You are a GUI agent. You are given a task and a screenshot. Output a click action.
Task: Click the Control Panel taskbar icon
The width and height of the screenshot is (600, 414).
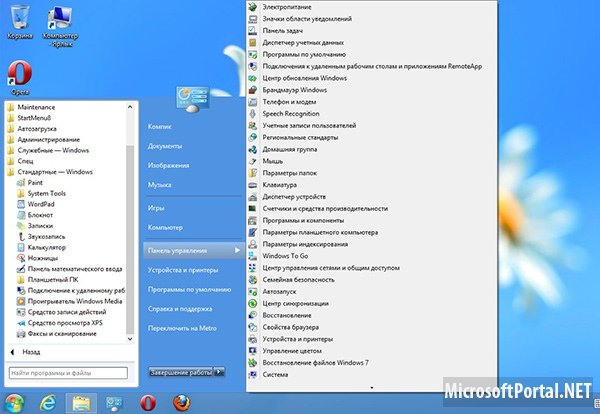(x=114, y=403)
